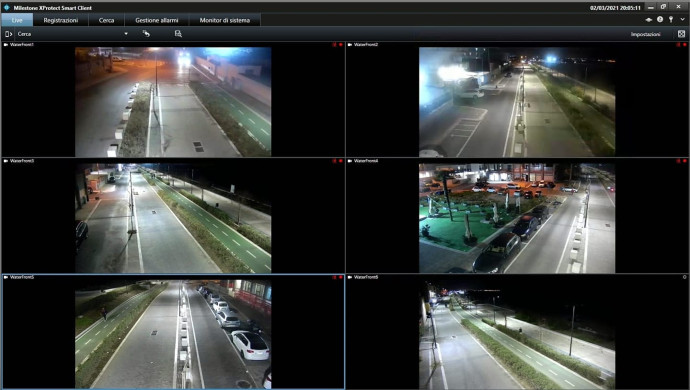
Task: Open the Monitor di sistema tab
Action: pyautogui.click(x=224, y=20)
